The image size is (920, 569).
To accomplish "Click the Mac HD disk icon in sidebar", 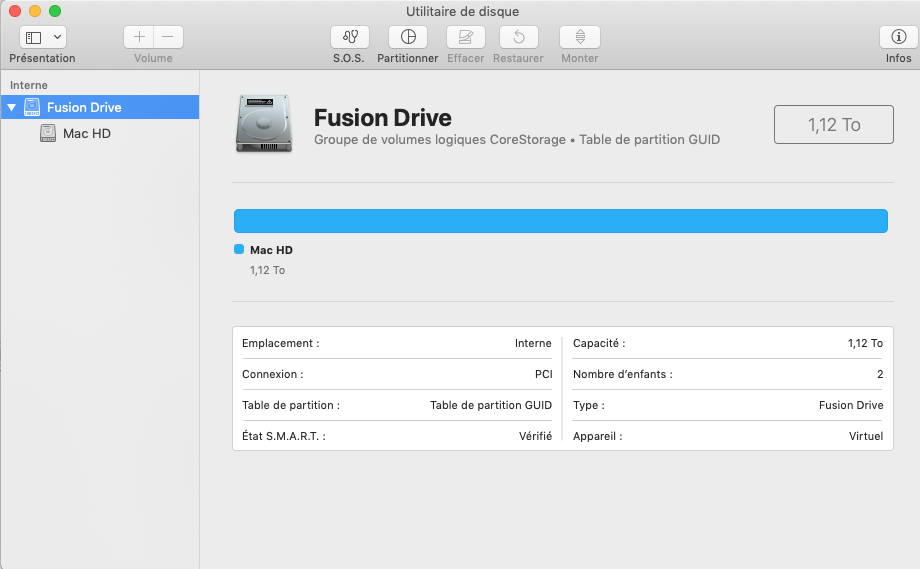I will coord(48,133).
